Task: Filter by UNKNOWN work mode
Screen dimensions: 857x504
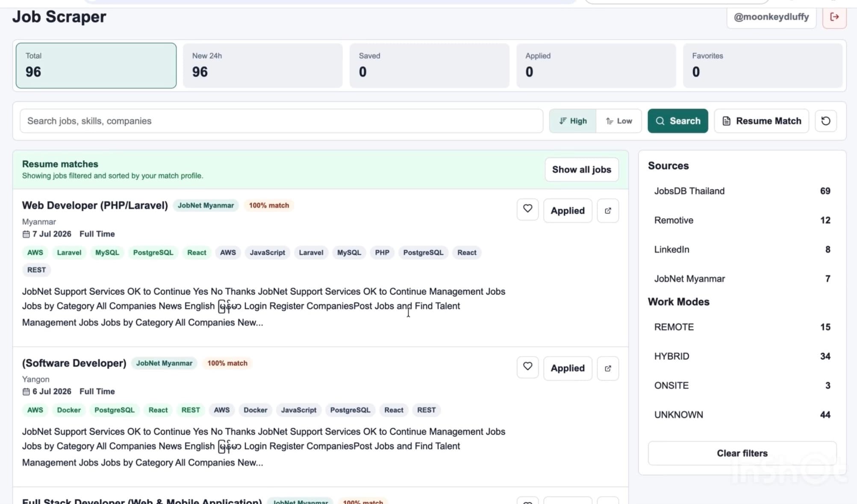Action: (742, 415)
